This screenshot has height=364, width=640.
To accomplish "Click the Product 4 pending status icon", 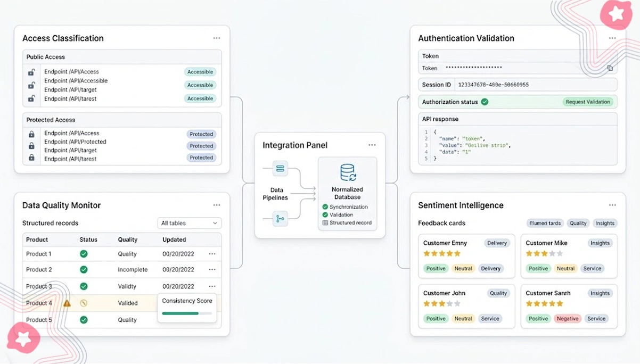I will pos(84,303).
